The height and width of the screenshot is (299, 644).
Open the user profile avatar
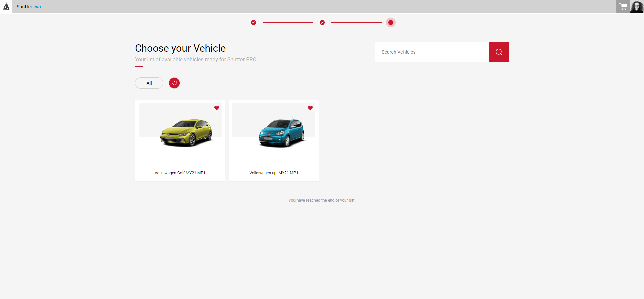[637, 7]
